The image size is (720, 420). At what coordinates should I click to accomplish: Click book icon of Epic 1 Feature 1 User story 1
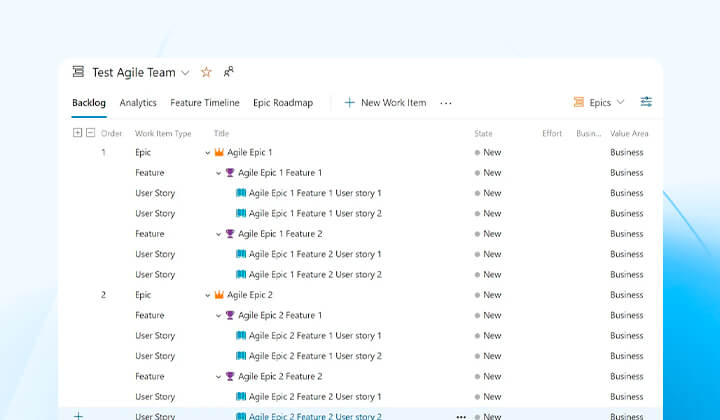click(x=241, y=193)
